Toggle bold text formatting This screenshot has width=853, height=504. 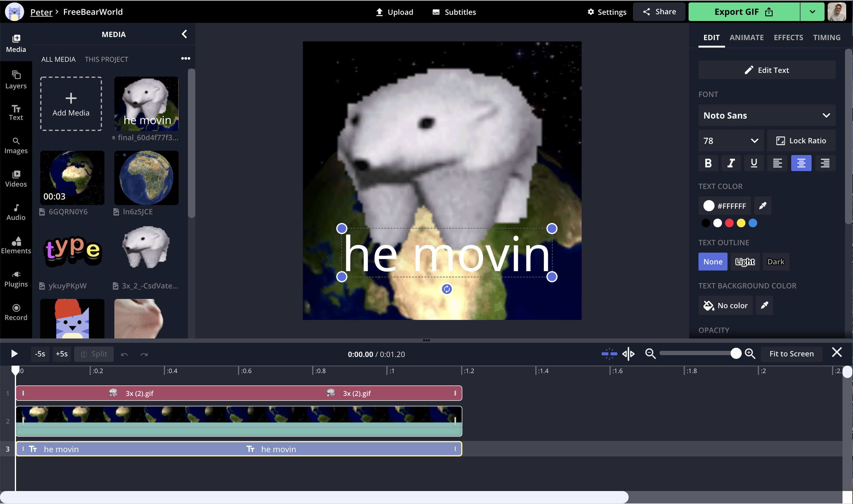708,163
